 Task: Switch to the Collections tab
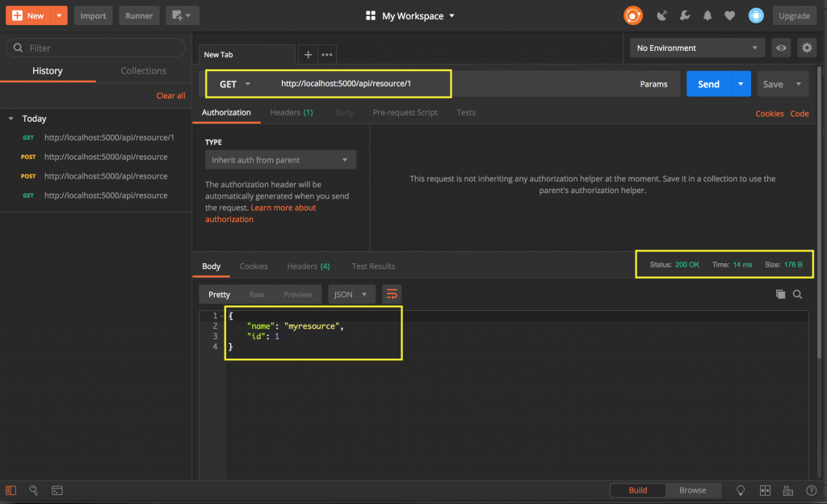click(144, 71)
